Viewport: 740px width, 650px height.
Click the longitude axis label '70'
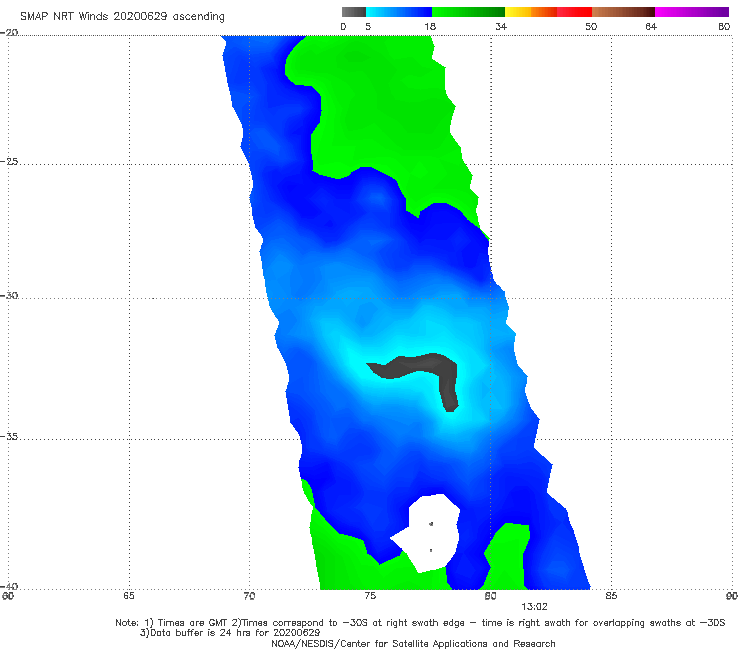tap(249, 596)
